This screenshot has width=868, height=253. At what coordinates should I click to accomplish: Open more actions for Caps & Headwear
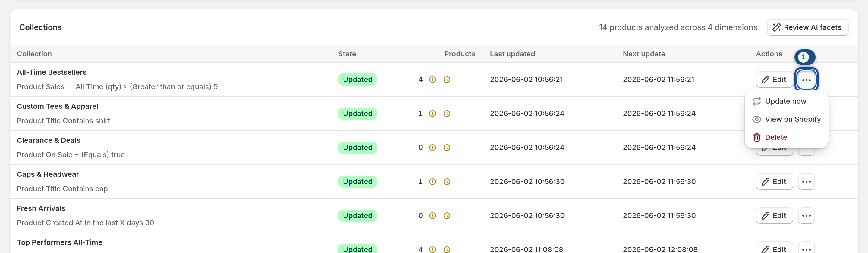806,182
